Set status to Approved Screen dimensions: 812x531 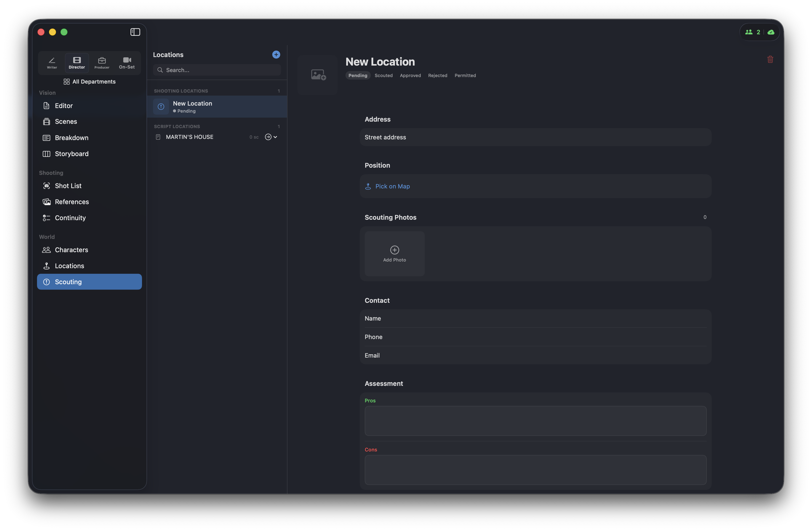click(x=410, y=76)
